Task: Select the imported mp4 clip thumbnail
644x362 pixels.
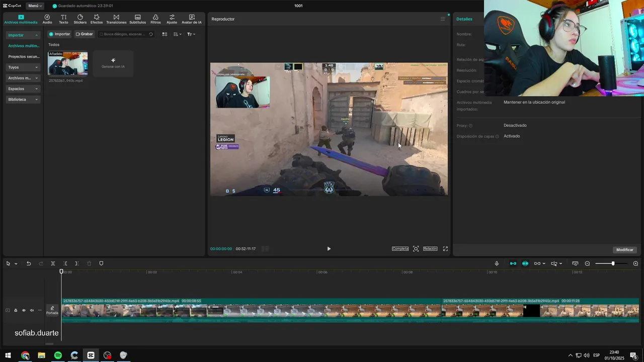Action: coord(67,63)
